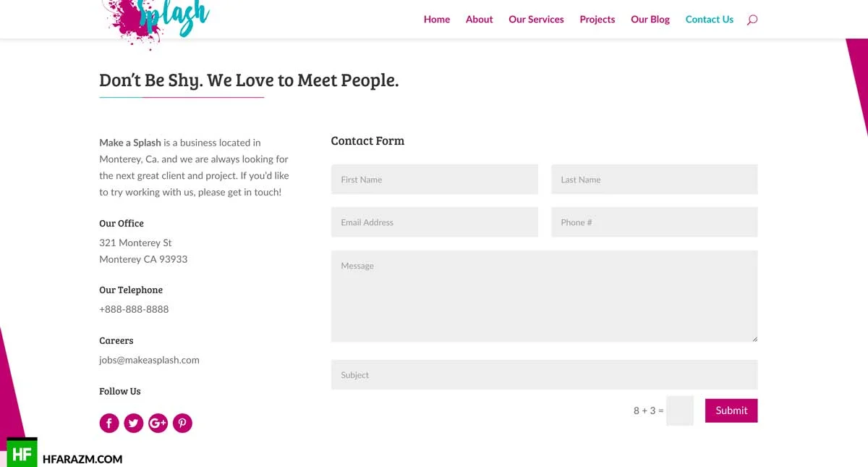Open Our Services in navigation
Viewport: 868px width, 467px height.
point(536,20)
